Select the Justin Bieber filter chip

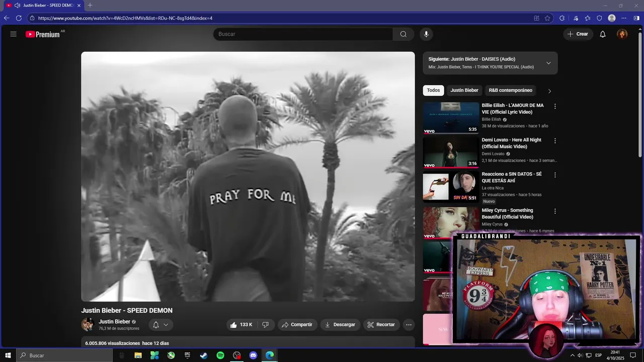click(x=464, y=90)
